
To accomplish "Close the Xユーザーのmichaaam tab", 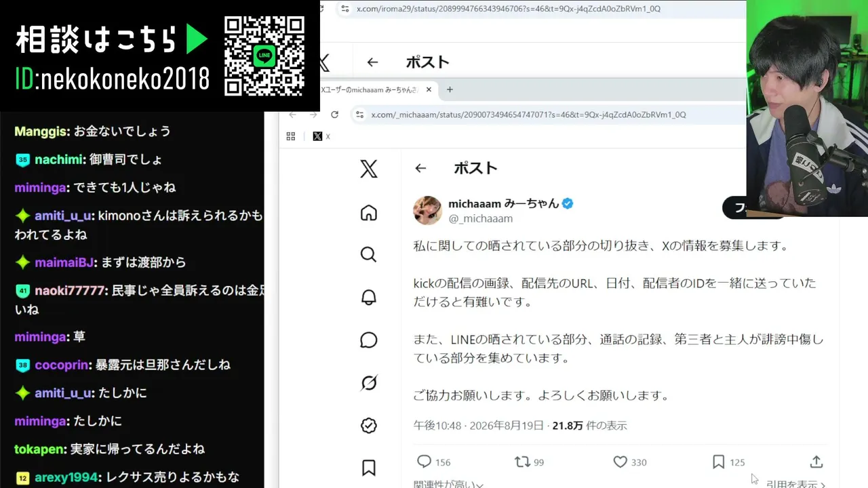I will [x=429, y=89].
